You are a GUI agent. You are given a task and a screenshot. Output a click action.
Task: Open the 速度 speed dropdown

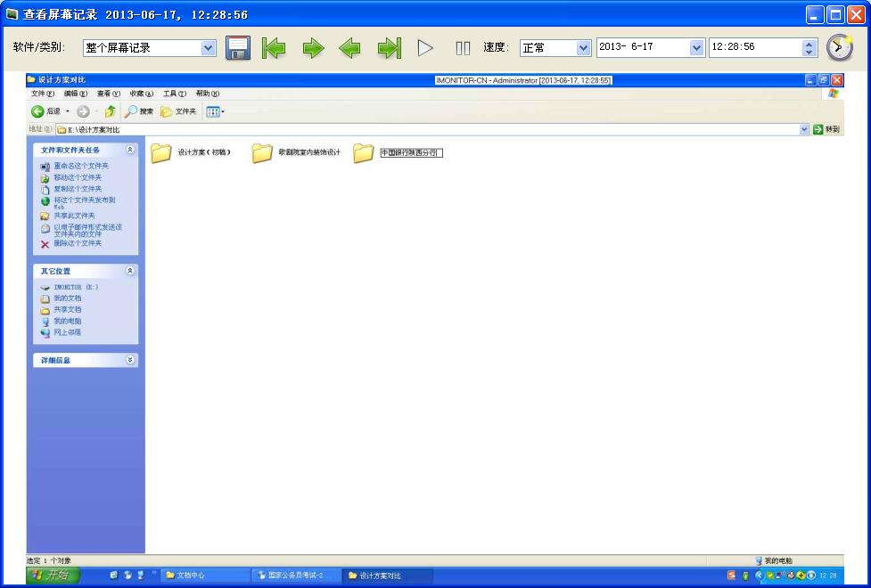click(583, 48)
